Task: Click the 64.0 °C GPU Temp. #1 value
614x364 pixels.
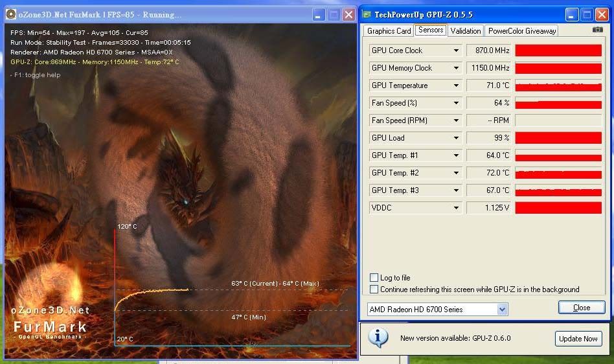Action: (489, 155)
